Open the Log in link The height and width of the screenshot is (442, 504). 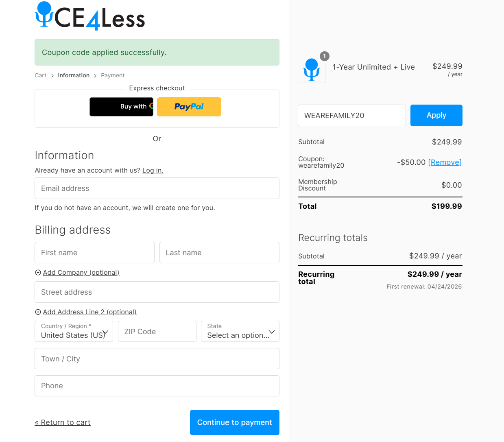[153, 171]
